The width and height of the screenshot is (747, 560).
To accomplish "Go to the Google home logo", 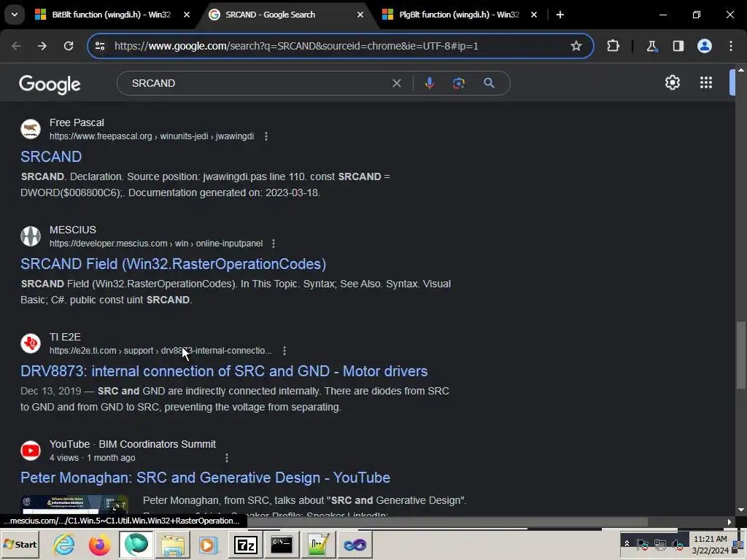I will [x=50, y=85].
